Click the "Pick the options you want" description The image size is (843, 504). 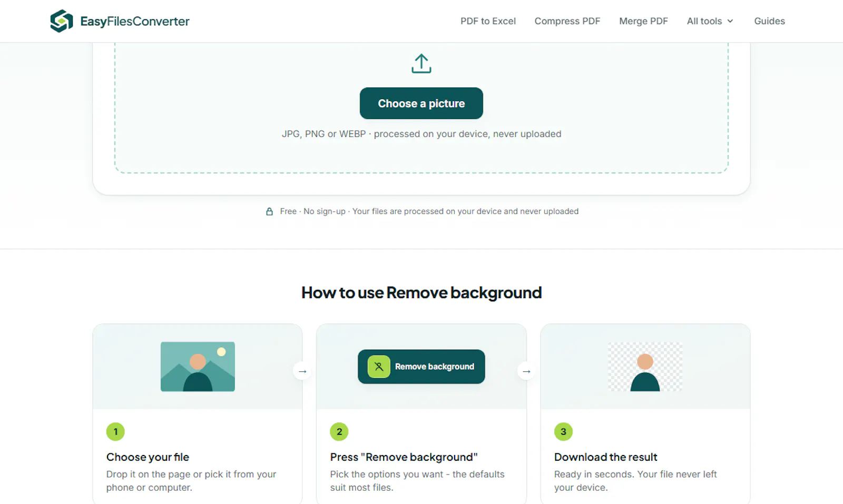(x=417, y=481)
